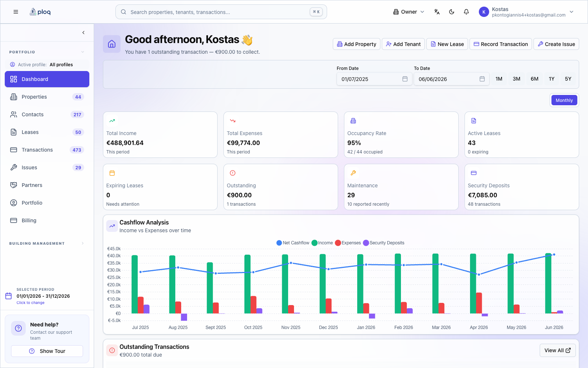Image resolution: width=588 pixels, height=368 pixels.
Task: Click the From Date input field
Action: click(x=374, y=79)
